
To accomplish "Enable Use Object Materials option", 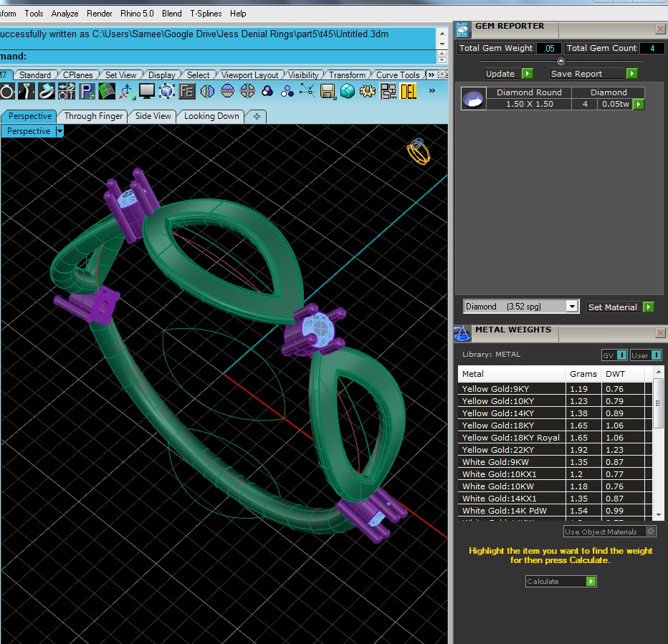I will tap(609, 531).
